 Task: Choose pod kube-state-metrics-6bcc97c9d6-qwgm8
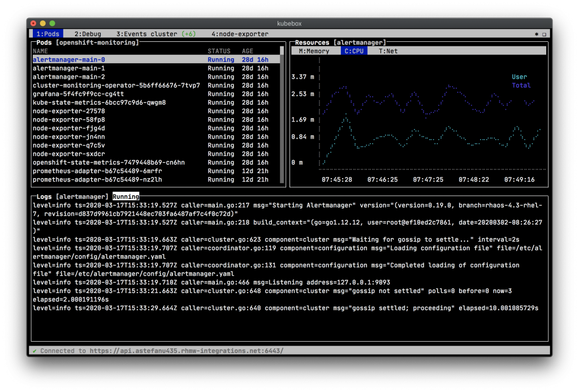[99, 102]
